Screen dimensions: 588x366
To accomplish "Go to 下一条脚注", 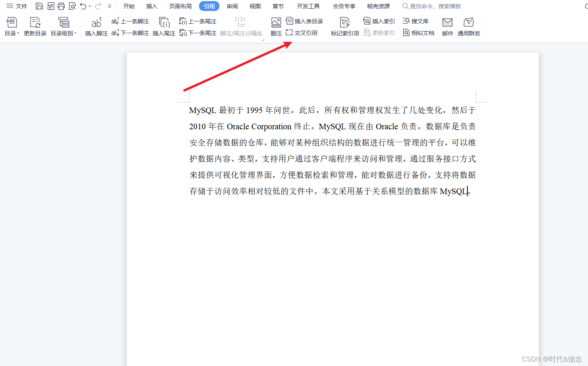I will tap(130, 33).
